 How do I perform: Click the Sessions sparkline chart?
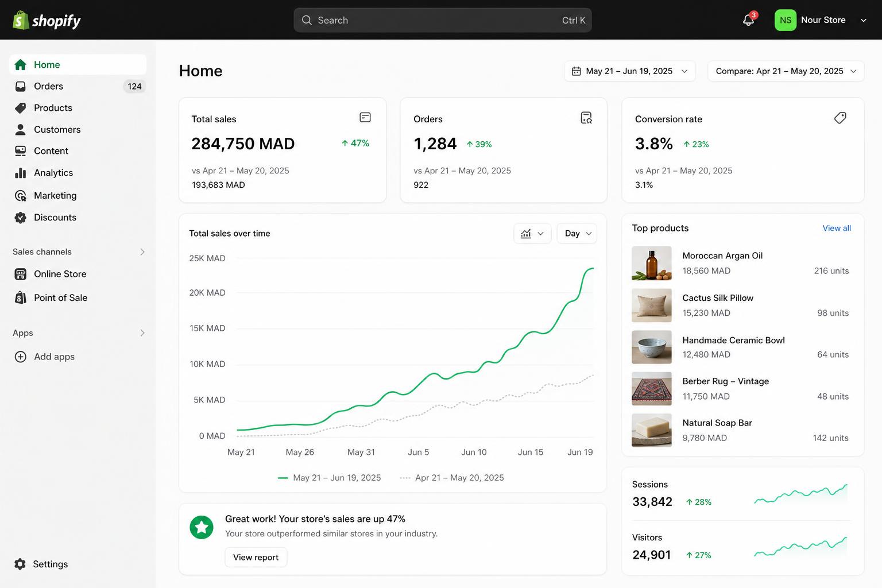pos(801,494)
